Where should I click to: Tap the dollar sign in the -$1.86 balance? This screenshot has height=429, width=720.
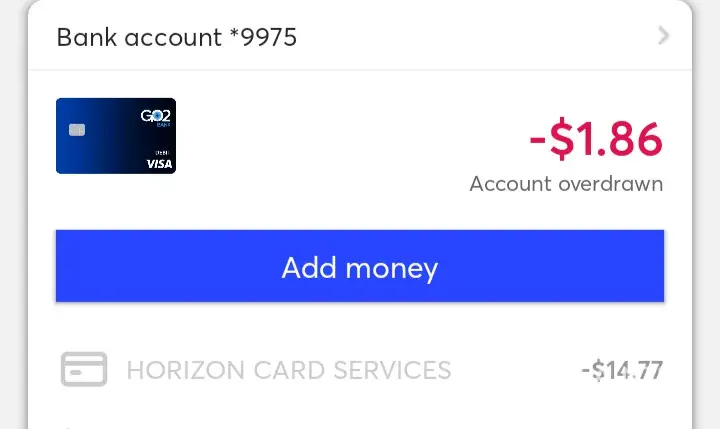pos(562,139)
